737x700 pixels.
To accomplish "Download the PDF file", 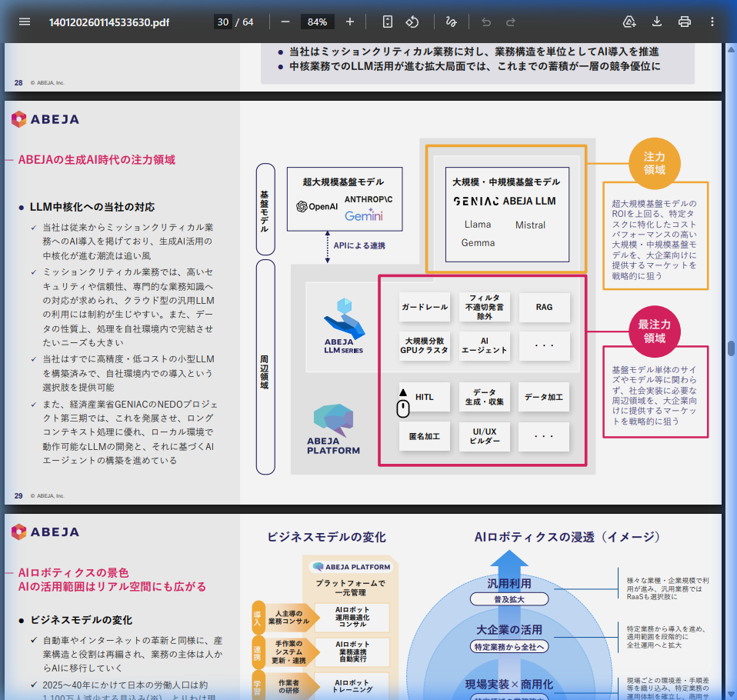I will click(x=657, y=22).
